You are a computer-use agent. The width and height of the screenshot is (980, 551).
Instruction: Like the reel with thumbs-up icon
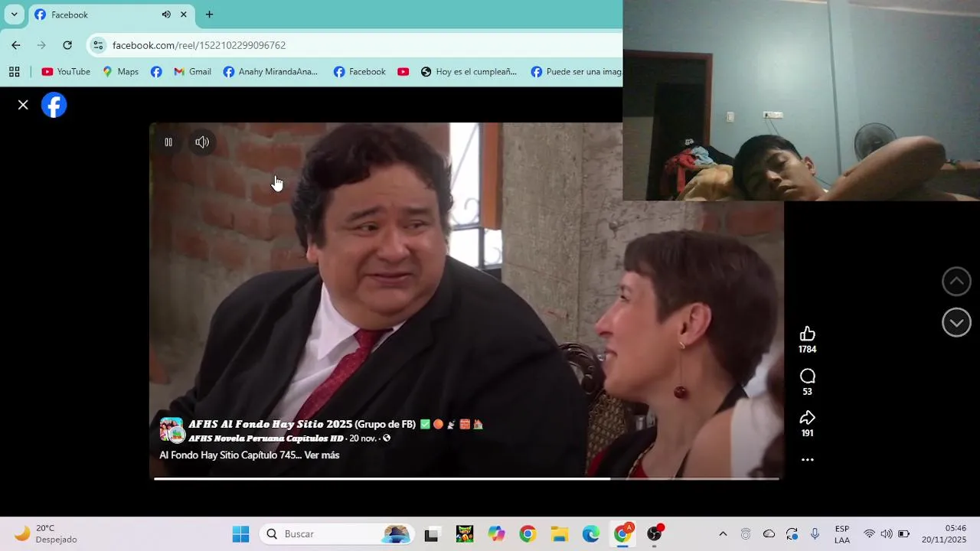pos(807,334)
